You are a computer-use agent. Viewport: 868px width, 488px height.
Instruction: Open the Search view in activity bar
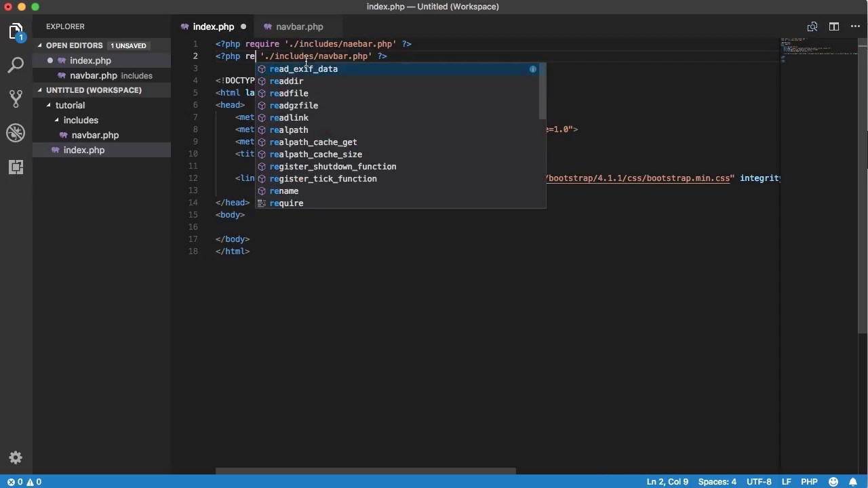(x=16, y=65)
